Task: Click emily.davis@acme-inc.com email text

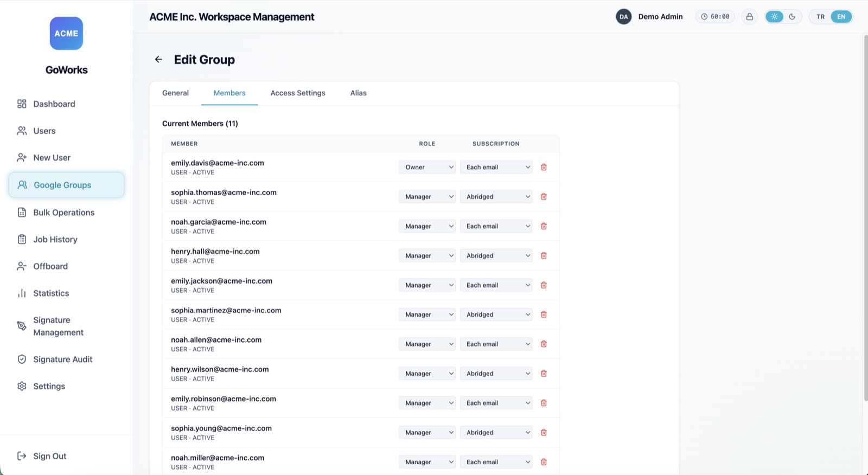Action: pyautogui.click(x=218, y=163)
